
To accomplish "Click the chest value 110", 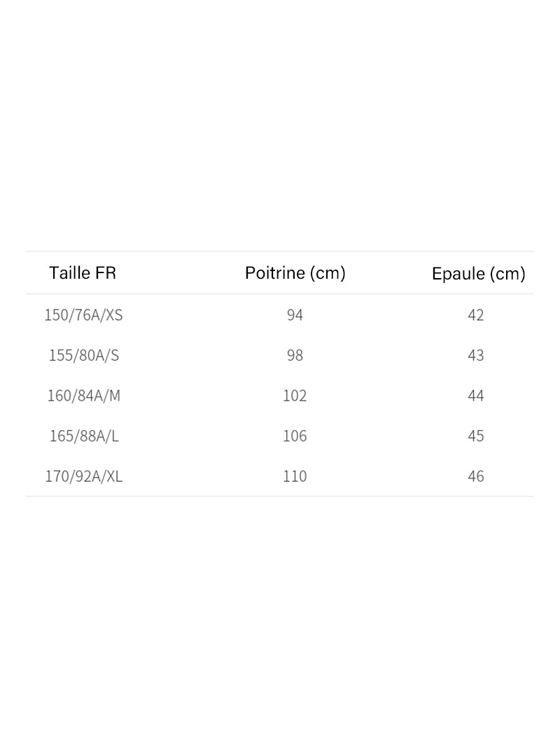I will click(295, 476).
